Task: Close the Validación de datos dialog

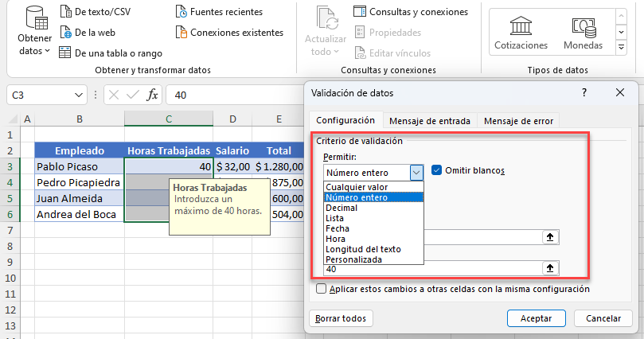Action: coord(620,93)
